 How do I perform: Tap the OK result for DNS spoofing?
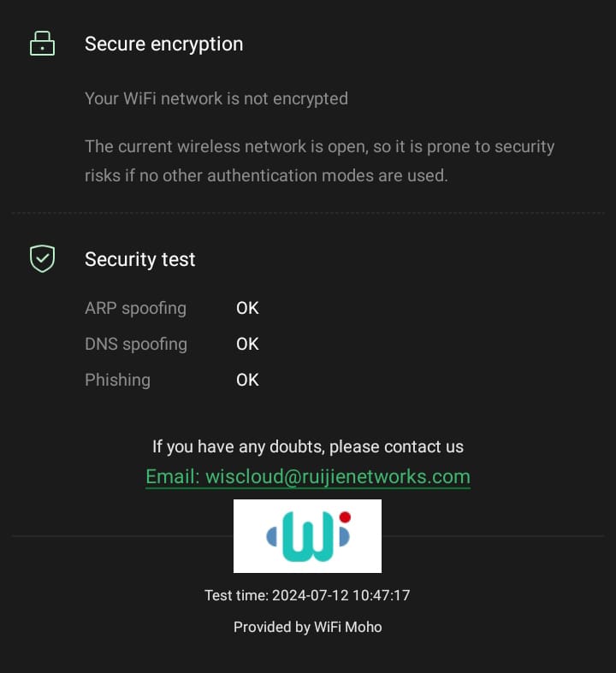[x=247, y=344]
